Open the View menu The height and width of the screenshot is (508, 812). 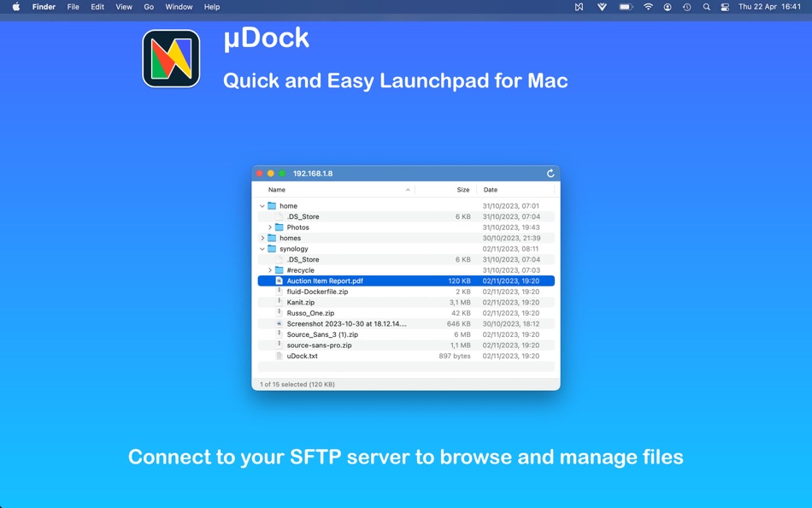click(x=123, y=7)
